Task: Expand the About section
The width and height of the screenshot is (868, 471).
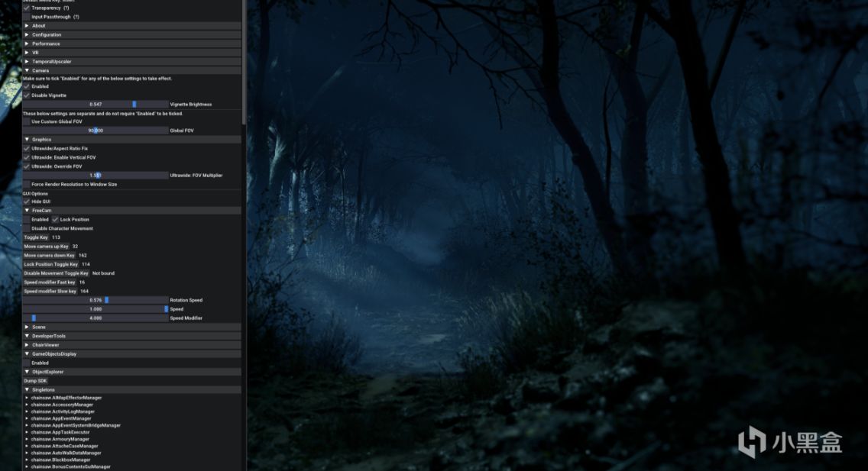Action: 131,26
